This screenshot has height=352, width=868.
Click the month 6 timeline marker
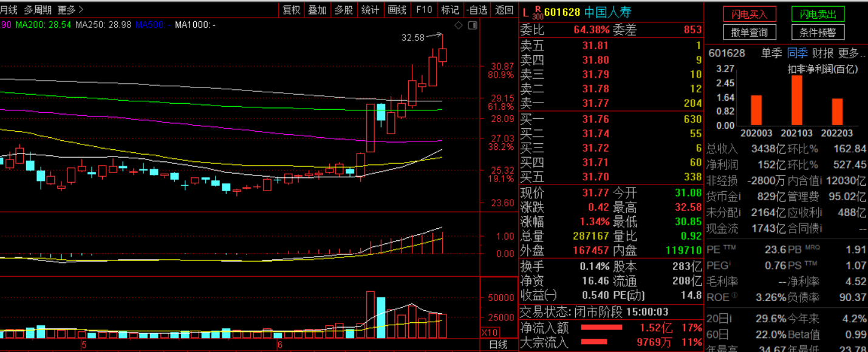279,345
